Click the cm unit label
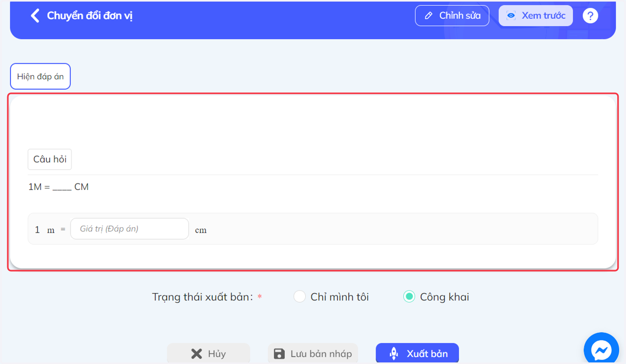The width and height of the screenshot is (626, 364). pyautogui.click(x=200, y=230)
